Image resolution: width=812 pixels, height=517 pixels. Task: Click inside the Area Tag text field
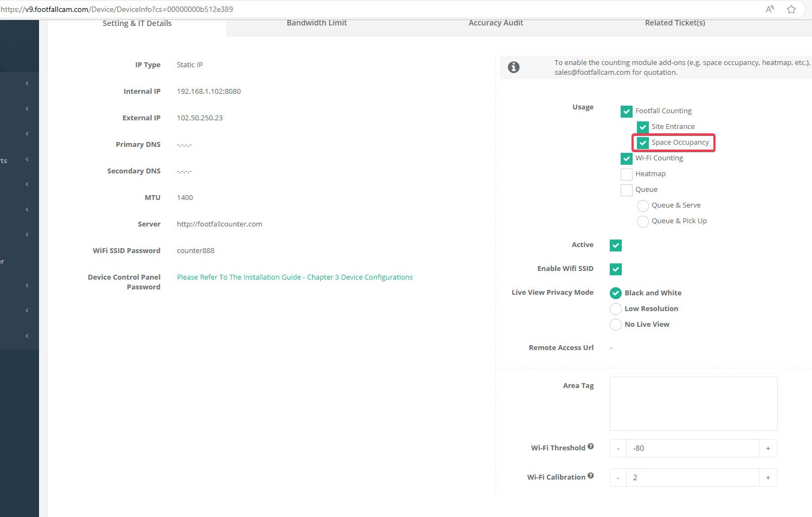694,403
